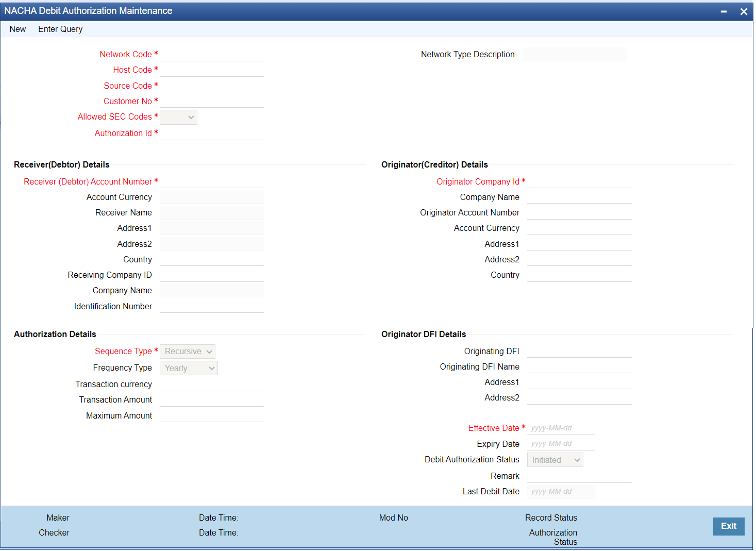Close the NACHA Debit Authorization Maintenance window

pos(743,11)
